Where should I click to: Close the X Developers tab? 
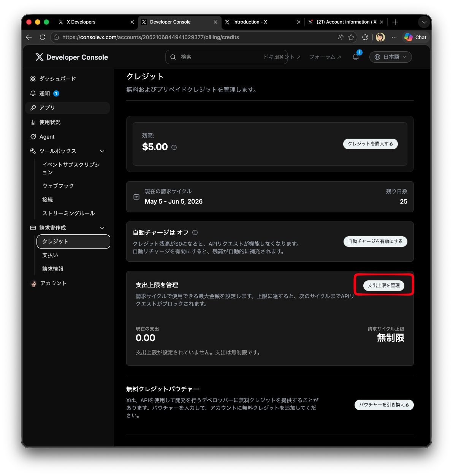click(x=132, y=22)
